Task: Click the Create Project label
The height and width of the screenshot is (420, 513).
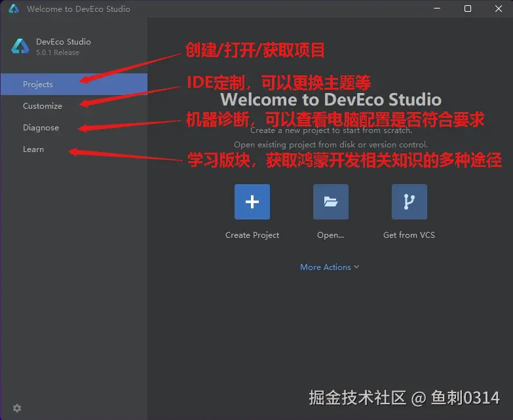Action: point(252,235)
